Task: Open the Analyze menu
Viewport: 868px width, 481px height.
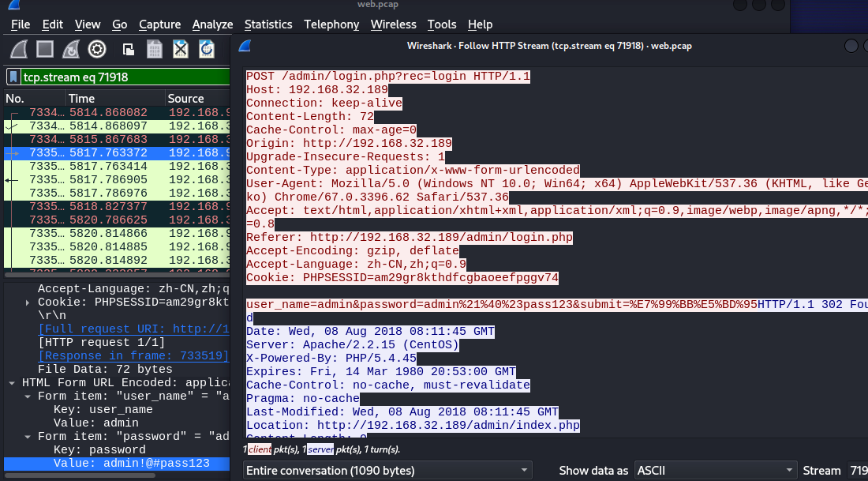Action: (212, 24)
